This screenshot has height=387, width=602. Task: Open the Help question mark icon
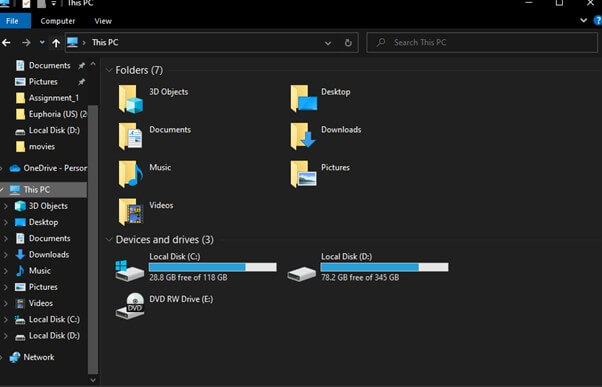coord(598,20)
